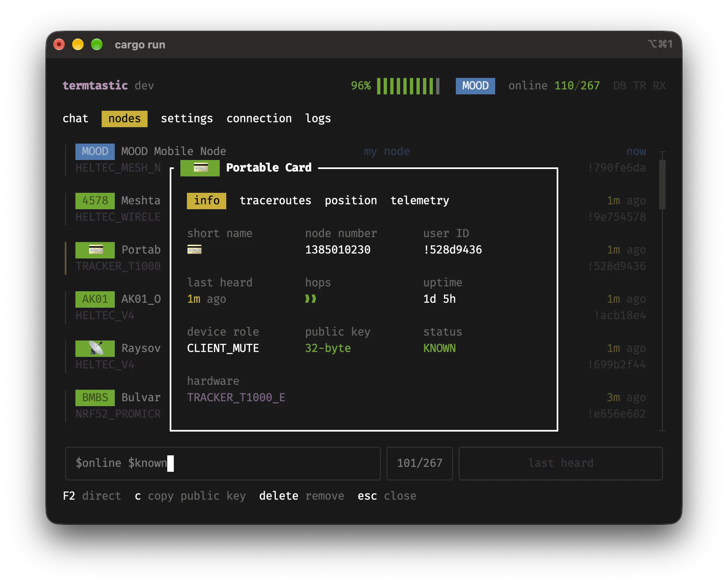Screen dimensions: 728x585
Task: Select the AK01 node badge
Action: click(95, 299)
